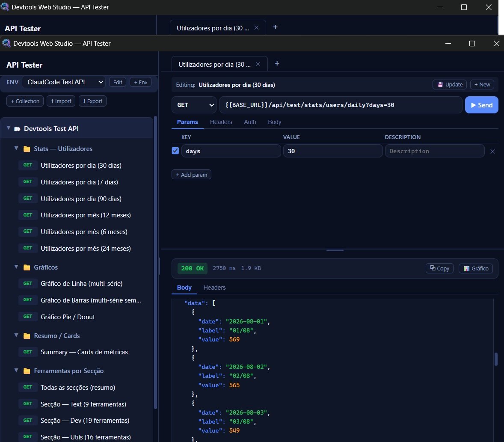Viewport: 504px width, 442px height.
Task: Open the GET method dropdown
Action: pyautogui.click(x=194, y=105)
